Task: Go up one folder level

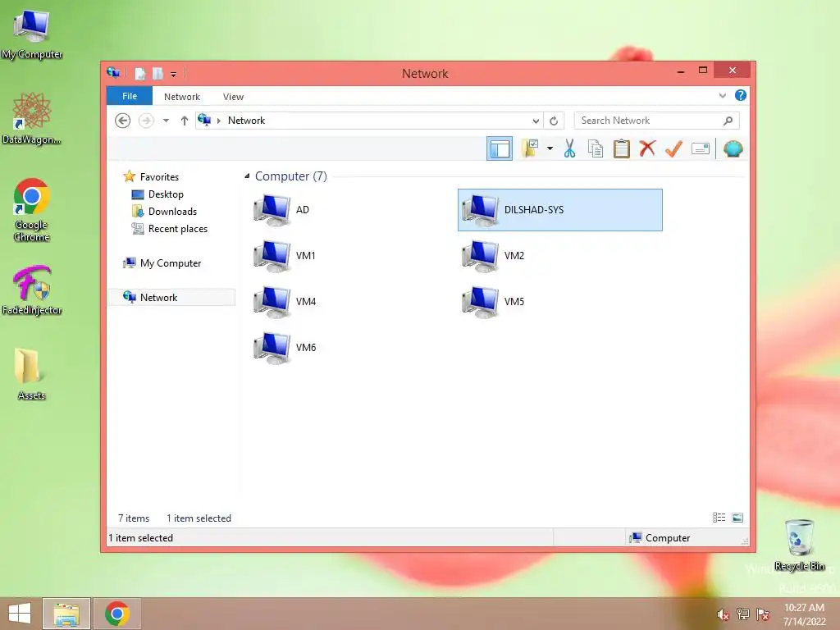Action: click(185, 121)
